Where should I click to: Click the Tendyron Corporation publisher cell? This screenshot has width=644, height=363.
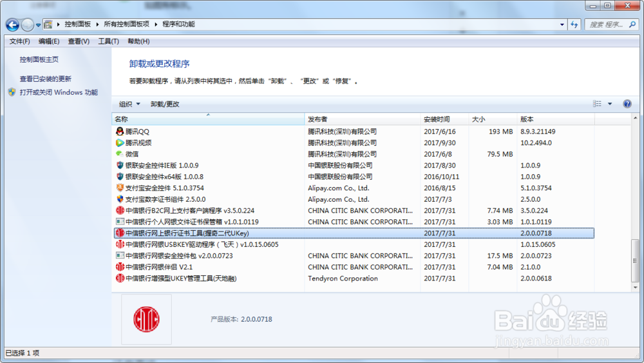(x=343, y=279)
